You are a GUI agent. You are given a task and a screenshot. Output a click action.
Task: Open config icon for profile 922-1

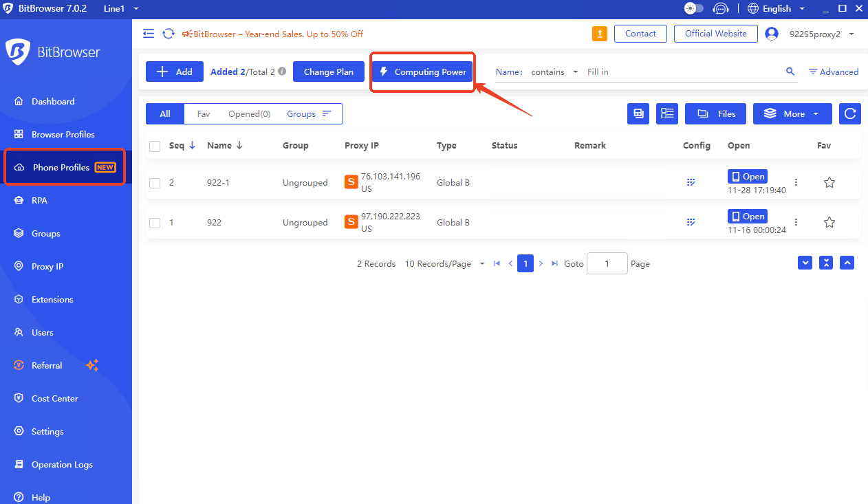pyautogui.click(x=691, y=182)
